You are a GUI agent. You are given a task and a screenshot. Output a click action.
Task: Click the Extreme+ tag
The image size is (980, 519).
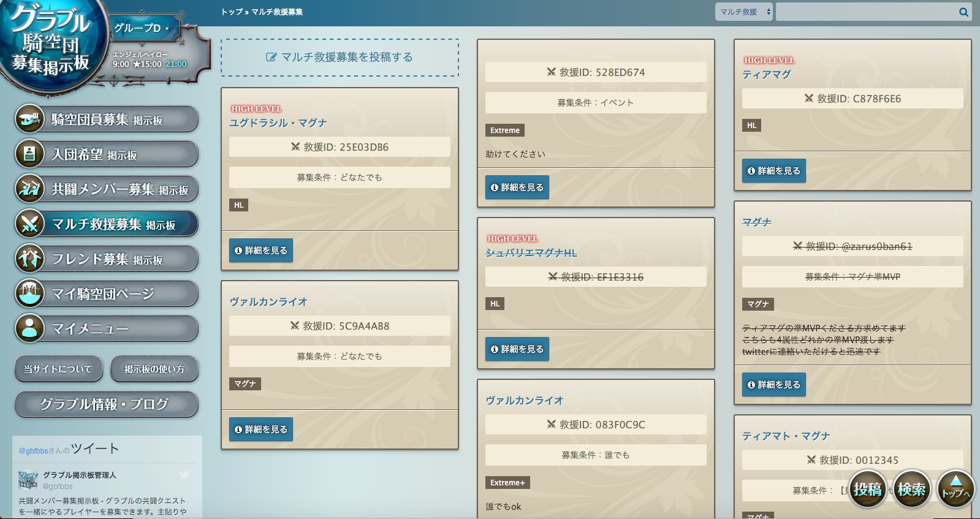[x=508, y=483]
